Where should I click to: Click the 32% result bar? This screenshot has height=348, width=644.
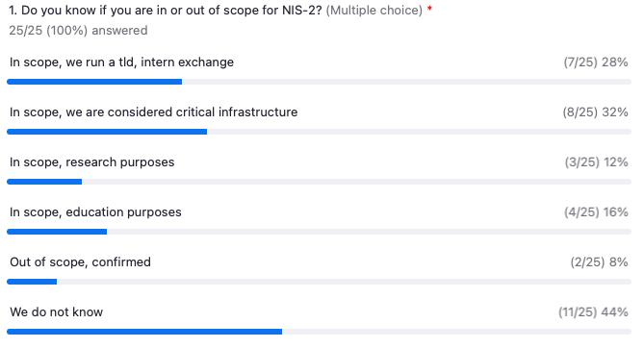(x=320, y=132)
